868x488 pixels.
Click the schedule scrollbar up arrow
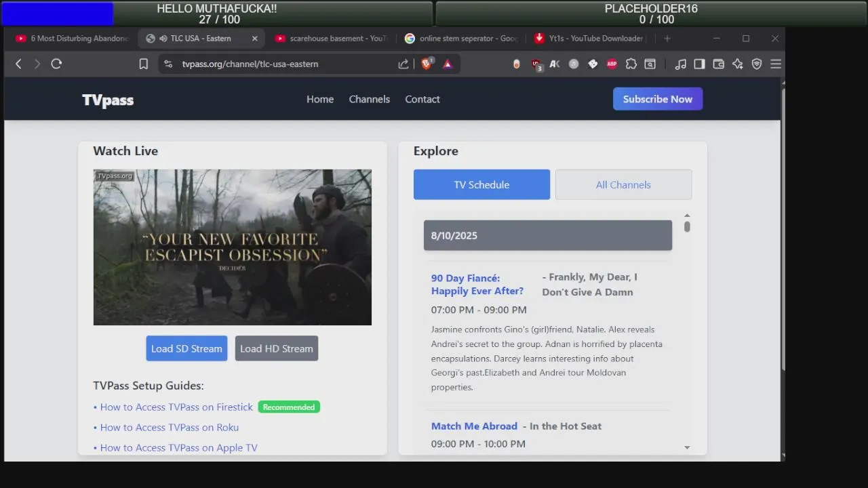tap(687, 215)
